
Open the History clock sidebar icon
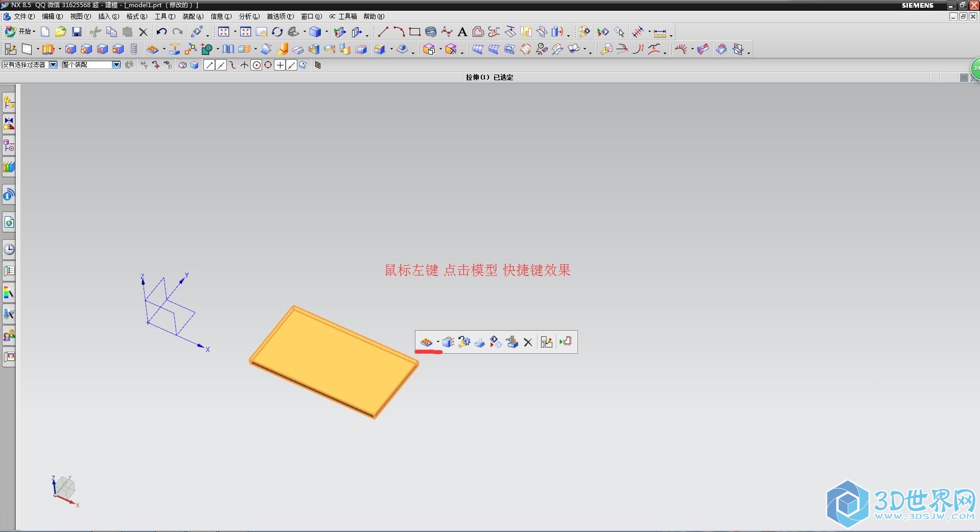[x=9, y=249]
